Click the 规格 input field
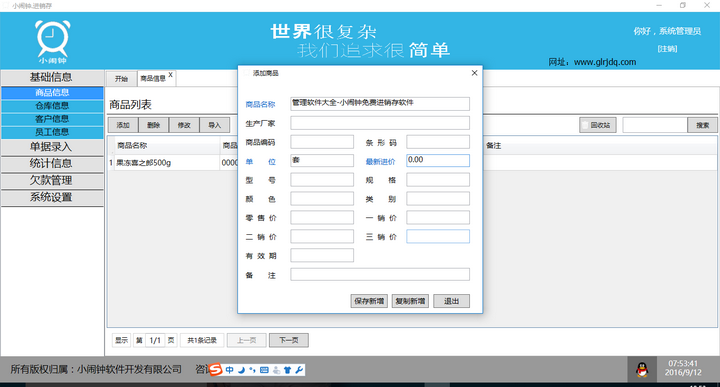 click(438, 179)
